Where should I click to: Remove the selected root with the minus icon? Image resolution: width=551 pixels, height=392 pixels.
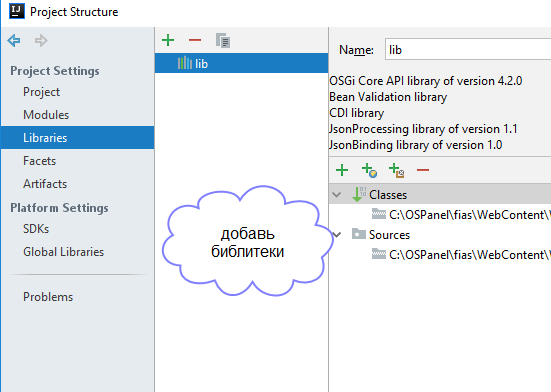pyautogui.click(x=423, y=170)
